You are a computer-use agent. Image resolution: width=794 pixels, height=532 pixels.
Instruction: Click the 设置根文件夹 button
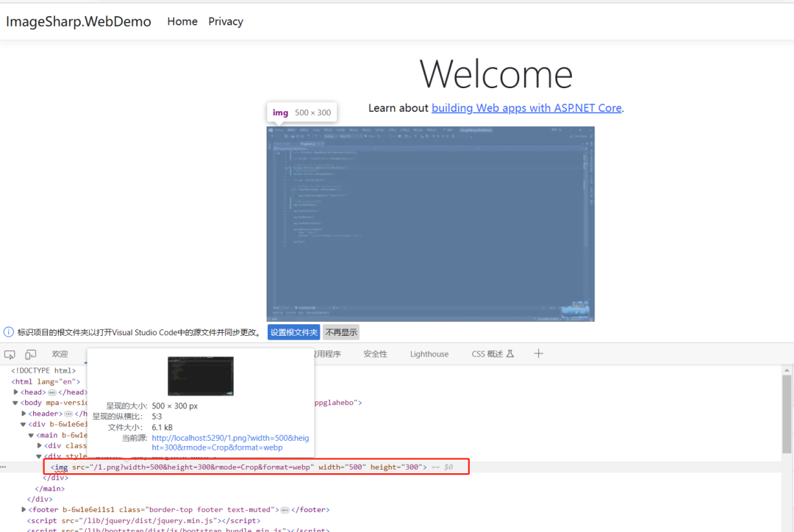(x=293, y=333)
